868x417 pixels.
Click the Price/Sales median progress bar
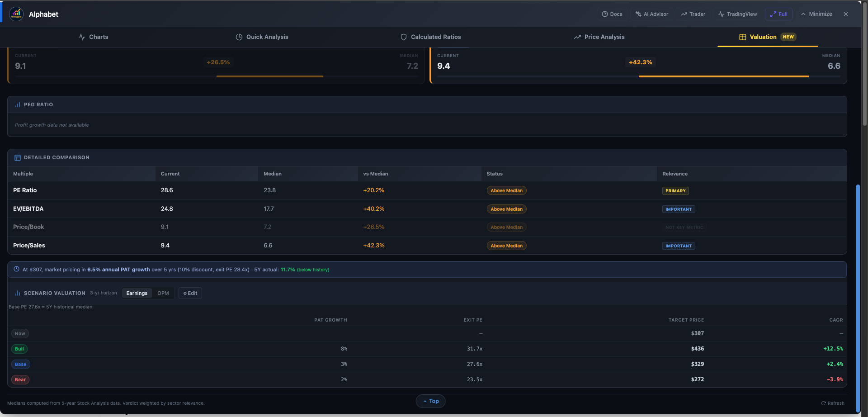[723, 76]
